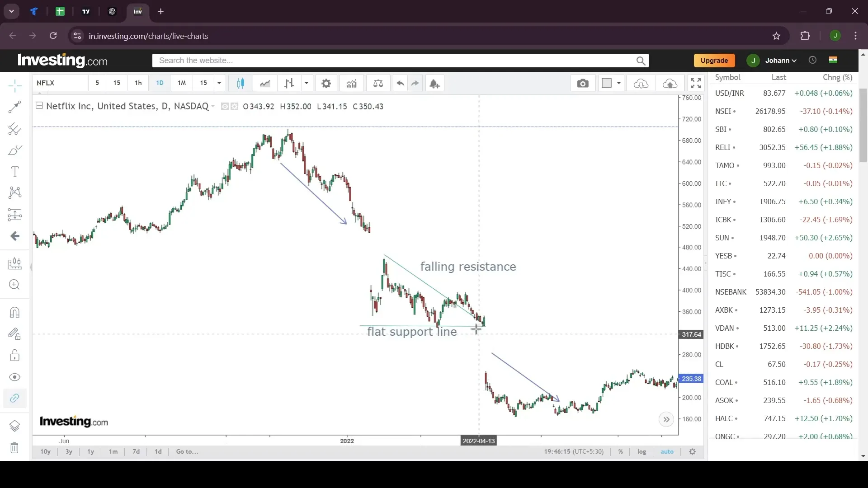
Task: Select the measure ruler tool
Action: pos(15,263)
